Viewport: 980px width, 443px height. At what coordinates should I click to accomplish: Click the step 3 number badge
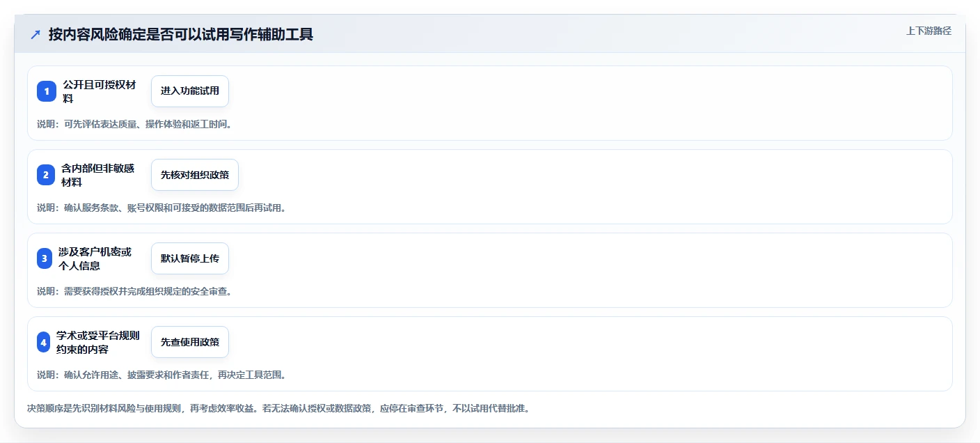(45, 258)
